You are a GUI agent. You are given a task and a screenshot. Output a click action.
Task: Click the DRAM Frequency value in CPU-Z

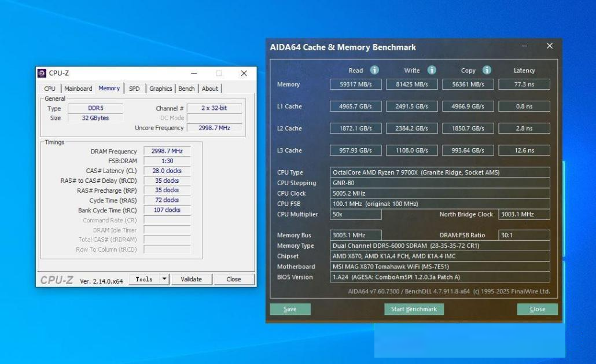(x=167, y=151)
